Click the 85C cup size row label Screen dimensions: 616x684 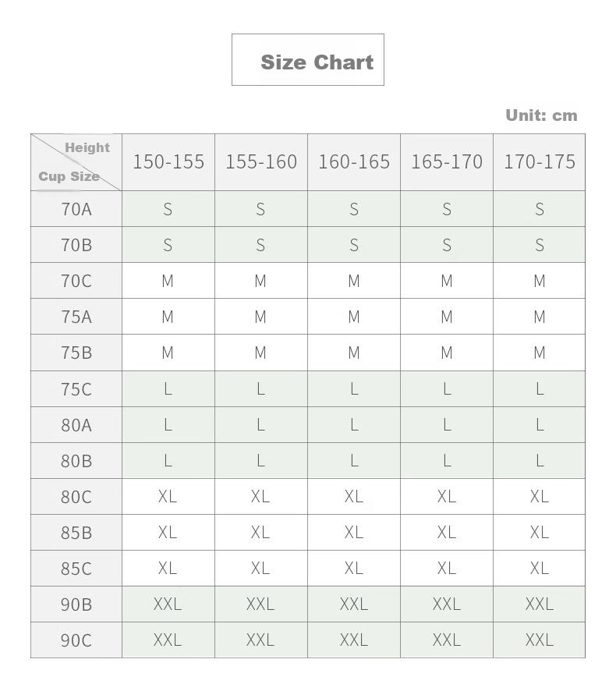(x=76, y=569)
